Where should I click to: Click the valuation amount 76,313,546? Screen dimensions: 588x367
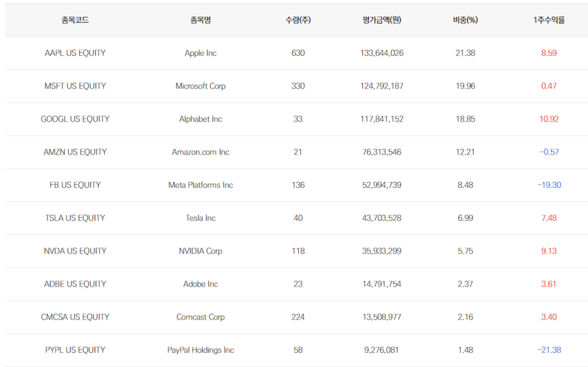point(382,152)
